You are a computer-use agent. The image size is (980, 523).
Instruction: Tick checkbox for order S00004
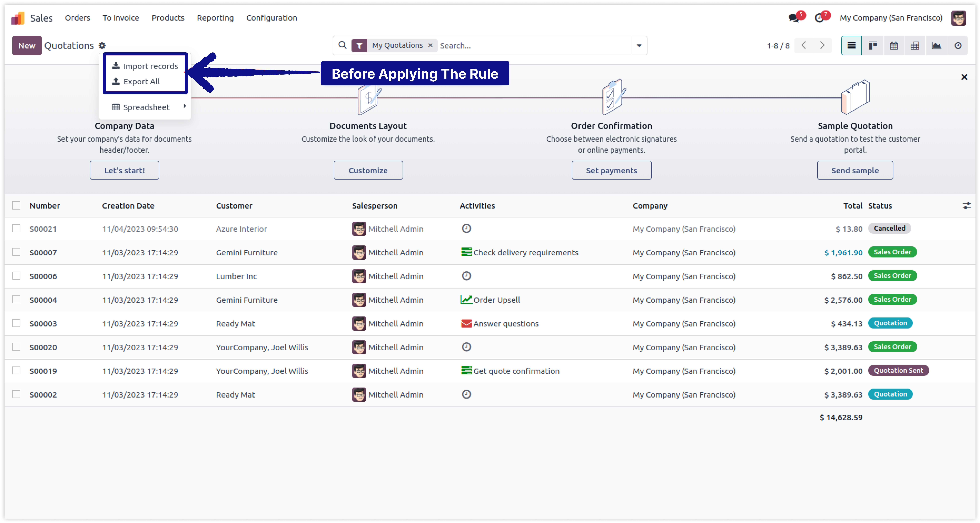click(16, 299)
